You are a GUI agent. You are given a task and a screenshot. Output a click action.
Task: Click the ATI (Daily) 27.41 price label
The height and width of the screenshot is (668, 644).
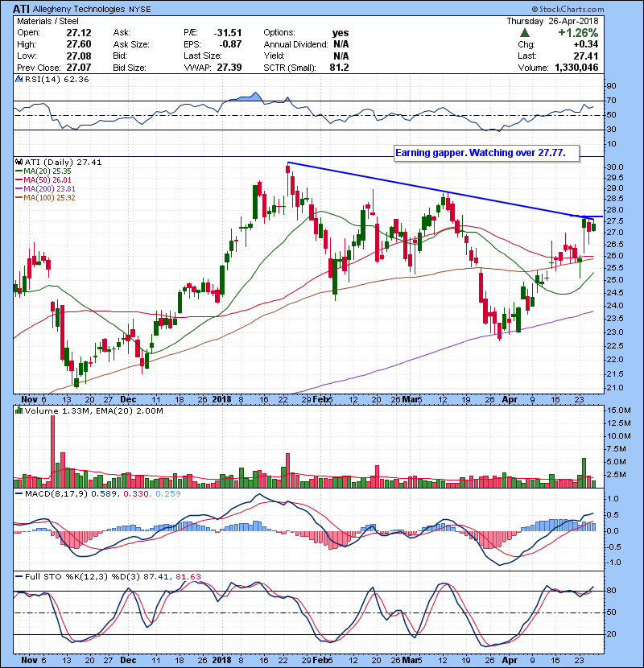click(63, 162)
